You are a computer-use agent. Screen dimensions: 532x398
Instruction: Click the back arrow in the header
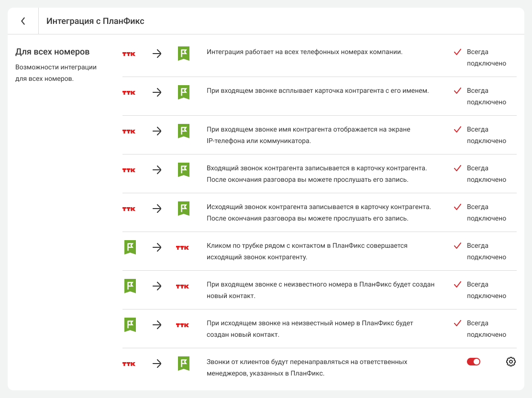pos(23,21)
